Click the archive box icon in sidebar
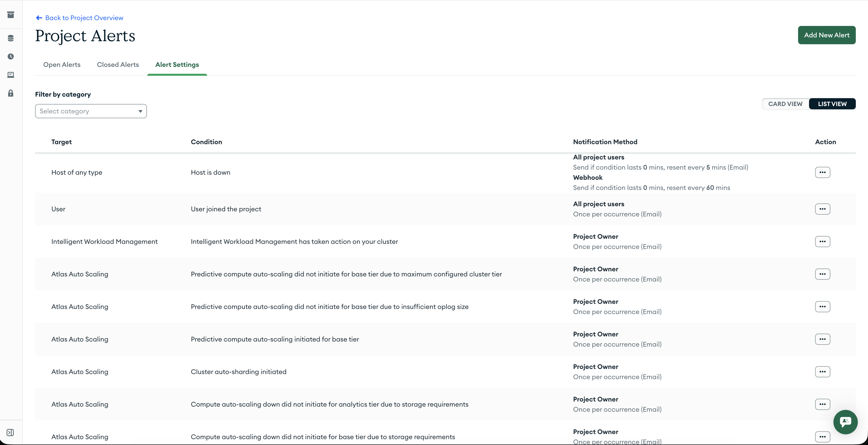This screenshot has height=445, width=868. click(x=11, y=15)
